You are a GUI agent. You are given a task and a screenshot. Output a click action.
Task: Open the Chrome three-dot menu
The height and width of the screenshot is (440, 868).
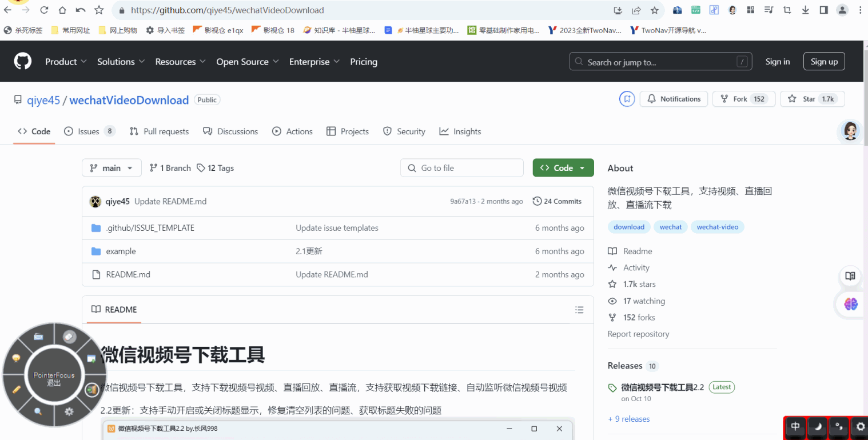860,10
